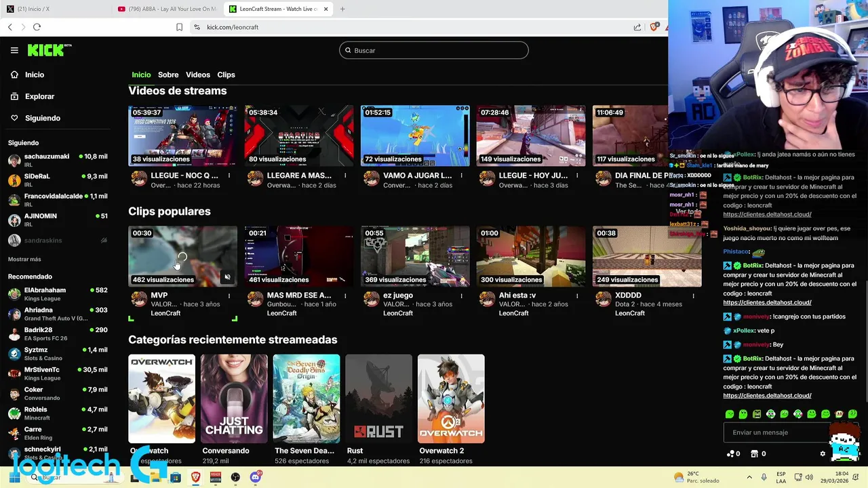Open the hamburger menu beside Kick logo

pos(14,50)
